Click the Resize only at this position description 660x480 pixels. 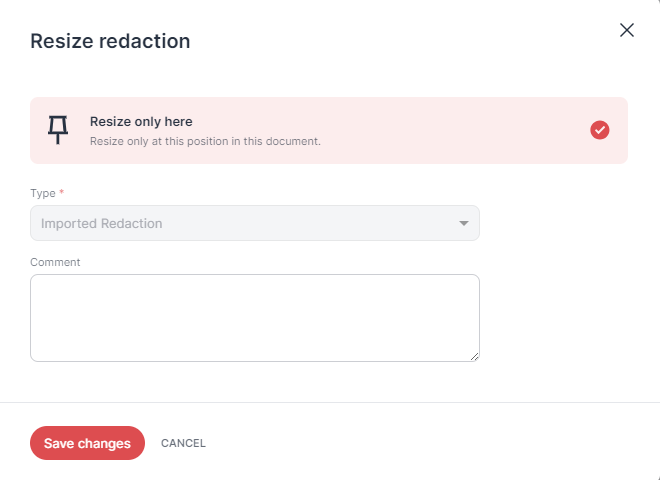tap(205, 141)
